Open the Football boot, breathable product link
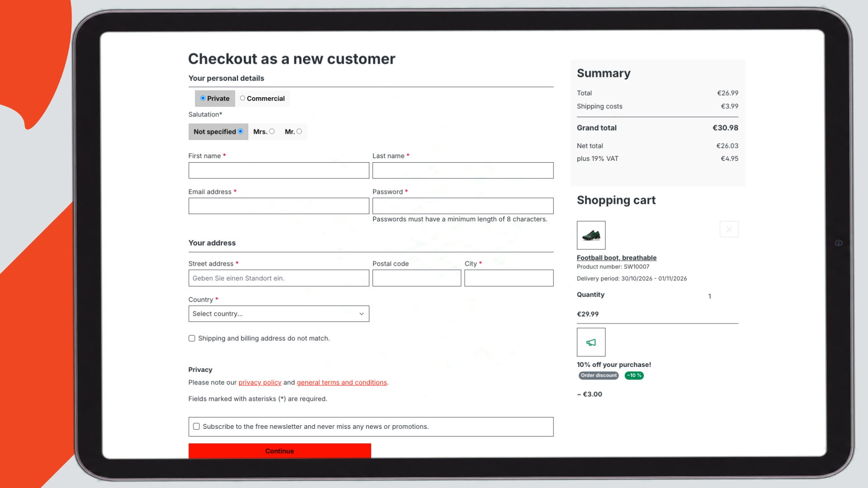The height and width of the screenshot is (488, 868). coord(617,258)
